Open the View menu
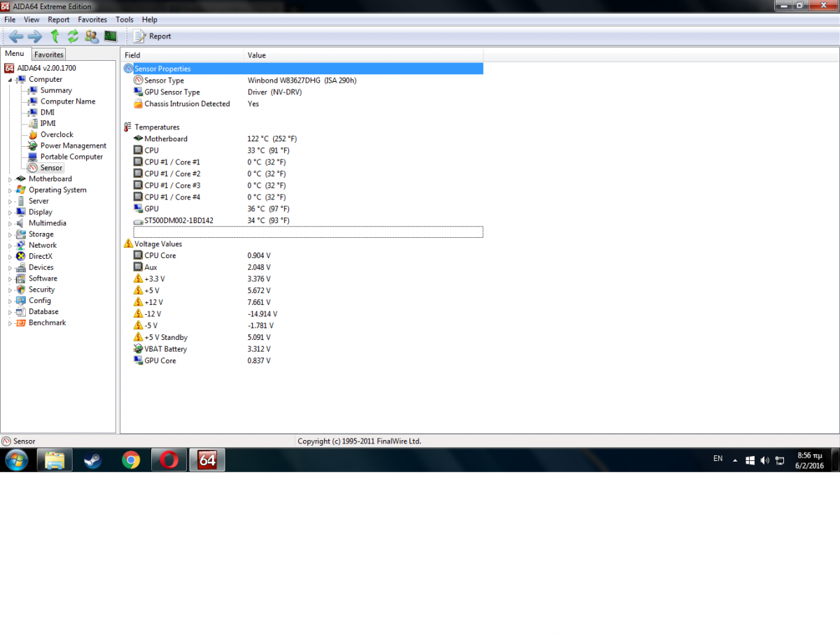Viewport: 840px width, 638px height. 32,20
